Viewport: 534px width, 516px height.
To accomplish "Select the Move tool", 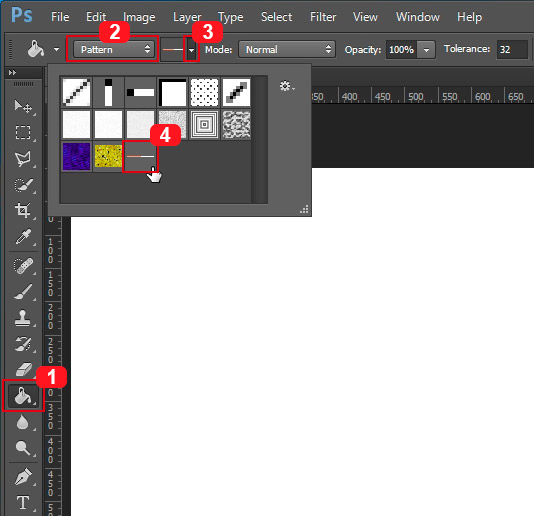I will (23, 107).
